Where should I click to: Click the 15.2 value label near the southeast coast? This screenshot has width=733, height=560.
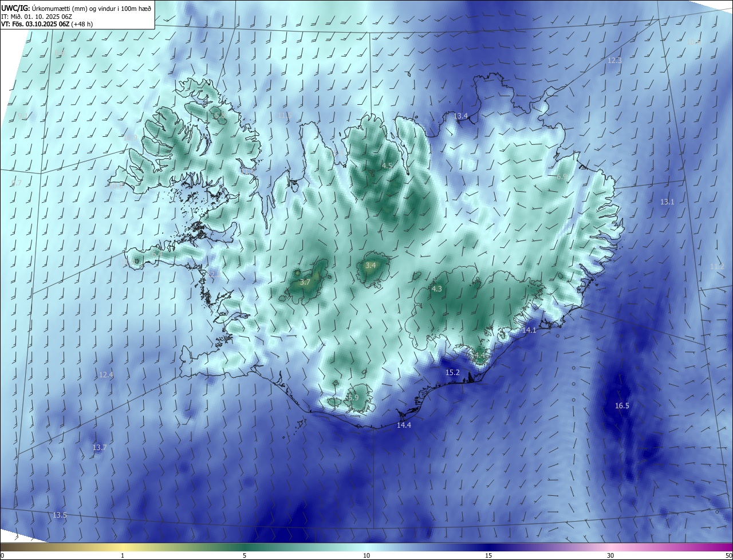pyautogui.click(x=452, y=372)
